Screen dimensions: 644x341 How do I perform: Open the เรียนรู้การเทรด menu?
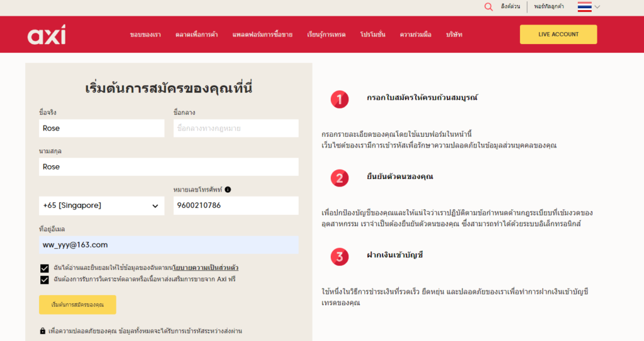326,35
